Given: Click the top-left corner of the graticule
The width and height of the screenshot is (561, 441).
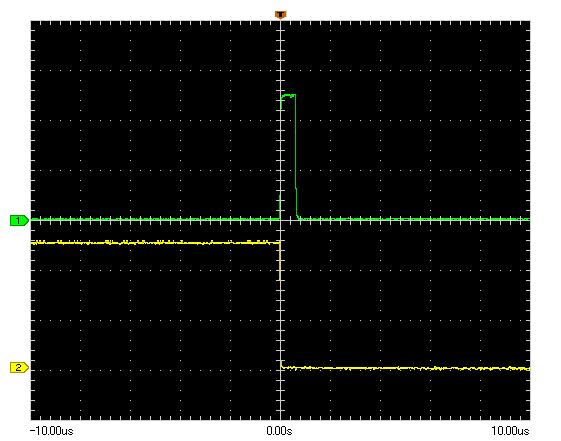Looking at the screenshot, I should tap(31, 21).
